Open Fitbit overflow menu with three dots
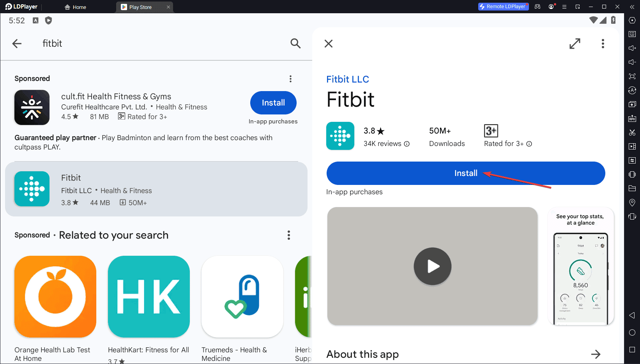The width and height of the screenshot is (640, 364). 603,44
